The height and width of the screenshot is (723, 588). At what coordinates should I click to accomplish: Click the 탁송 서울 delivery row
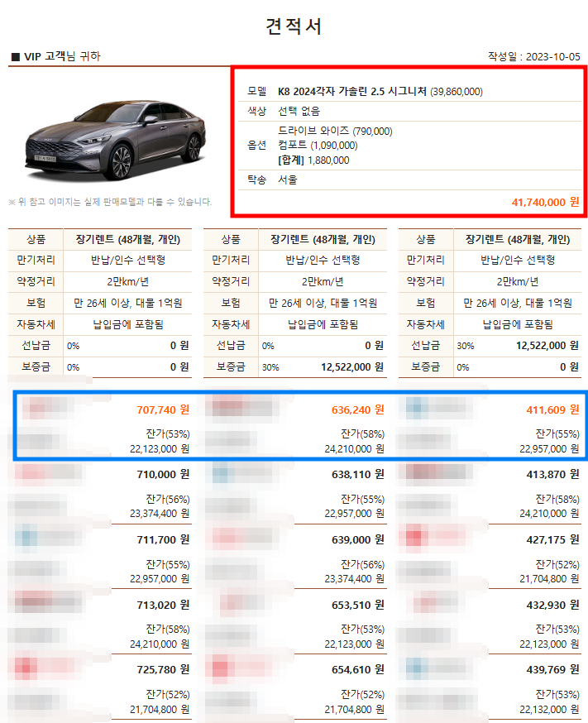pos(410,180)
